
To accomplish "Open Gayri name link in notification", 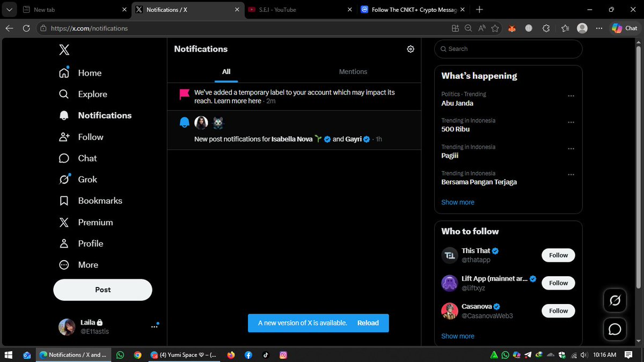I will click(354, 139).
